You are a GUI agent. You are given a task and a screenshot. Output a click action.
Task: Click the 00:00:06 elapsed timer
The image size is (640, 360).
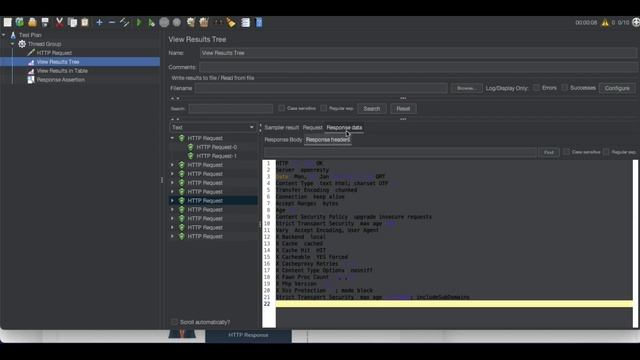click(586, 23)
